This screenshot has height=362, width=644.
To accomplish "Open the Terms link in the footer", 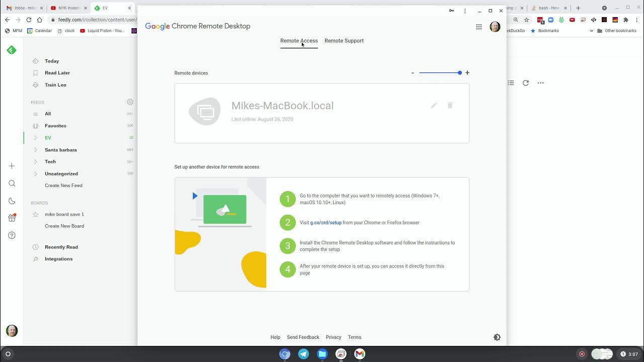I will (355, 337).
